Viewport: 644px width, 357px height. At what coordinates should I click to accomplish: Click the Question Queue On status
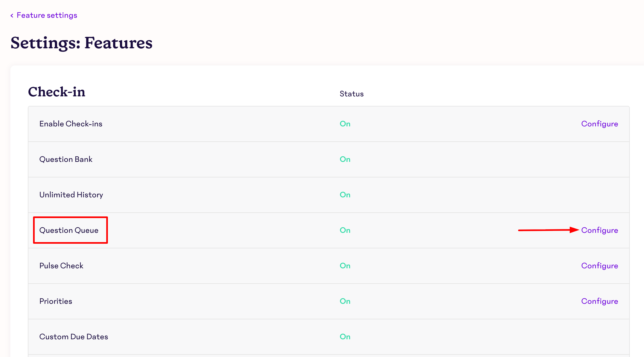point(345,230)
